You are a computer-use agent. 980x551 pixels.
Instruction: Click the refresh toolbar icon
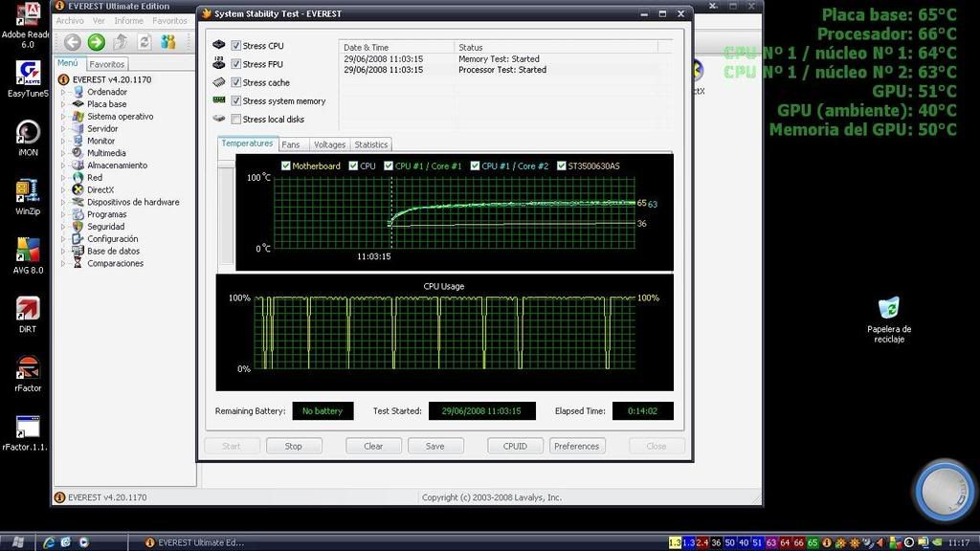pyautogui.click(x=145, y=42)
